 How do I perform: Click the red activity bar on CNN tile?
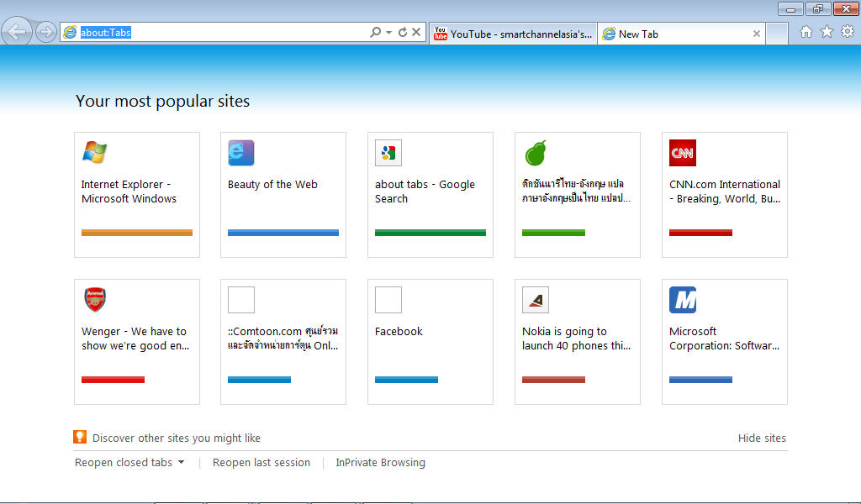700,233
